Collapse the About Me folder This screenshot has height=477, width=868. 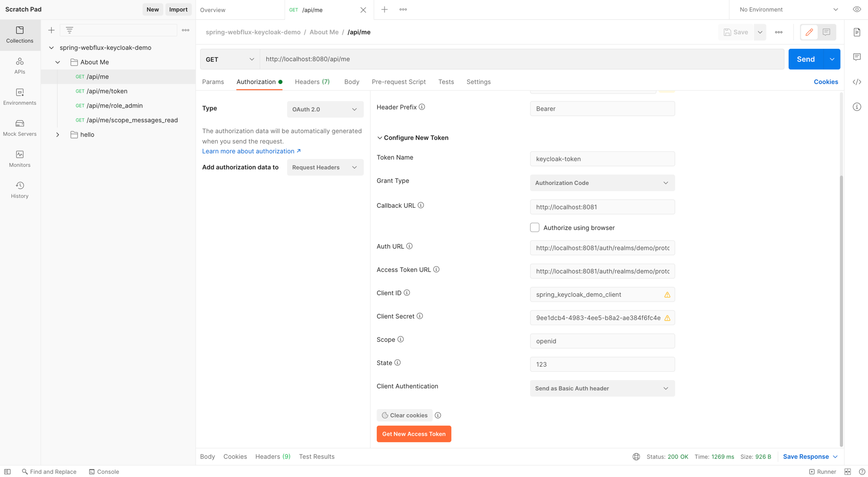point(58,62)
